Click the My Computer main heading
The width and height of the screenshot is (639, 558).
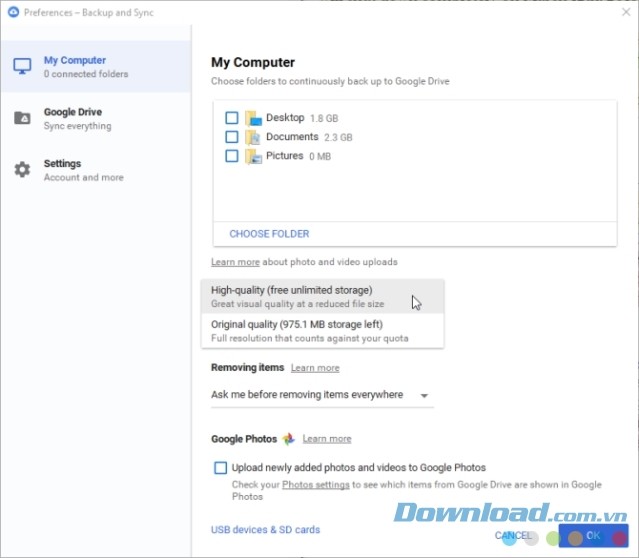[253, 62]
